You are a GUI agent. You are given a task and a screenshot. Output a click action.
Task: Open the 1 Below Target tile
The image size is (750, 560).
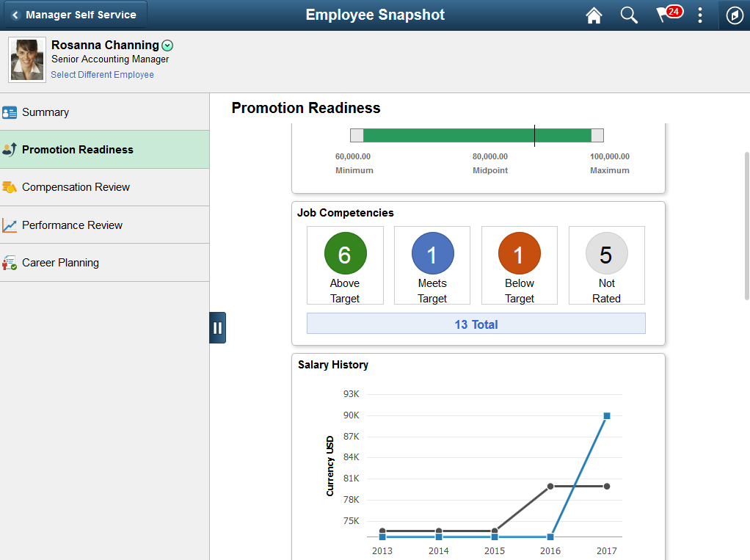(x=520, y=266)
